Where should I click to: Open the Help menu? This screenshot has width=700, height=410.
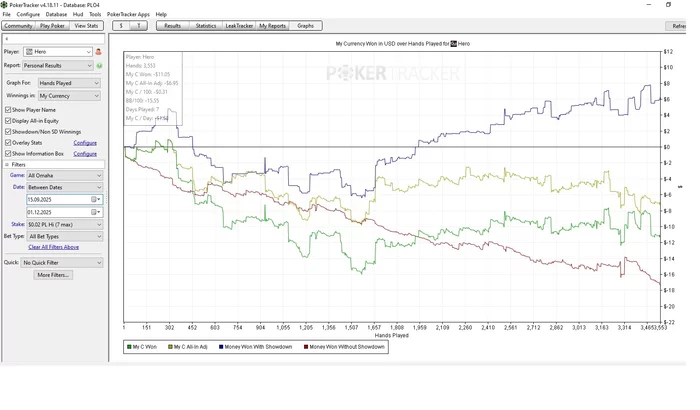coord(161,14)
